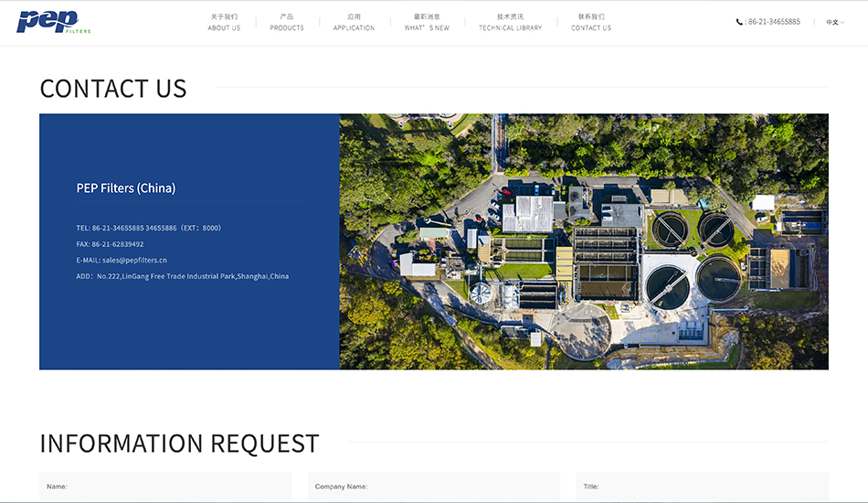This screenshot has width=868, height=503.
Task: Open the Technical Library menu
Action: 511,22
